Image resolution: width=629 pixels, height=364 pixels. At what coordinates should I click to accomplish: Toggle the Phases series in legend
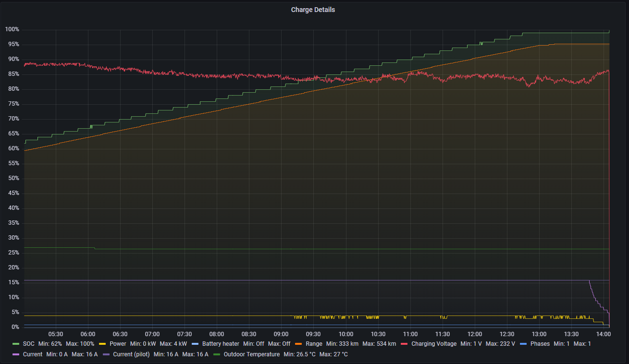point(540,344)
